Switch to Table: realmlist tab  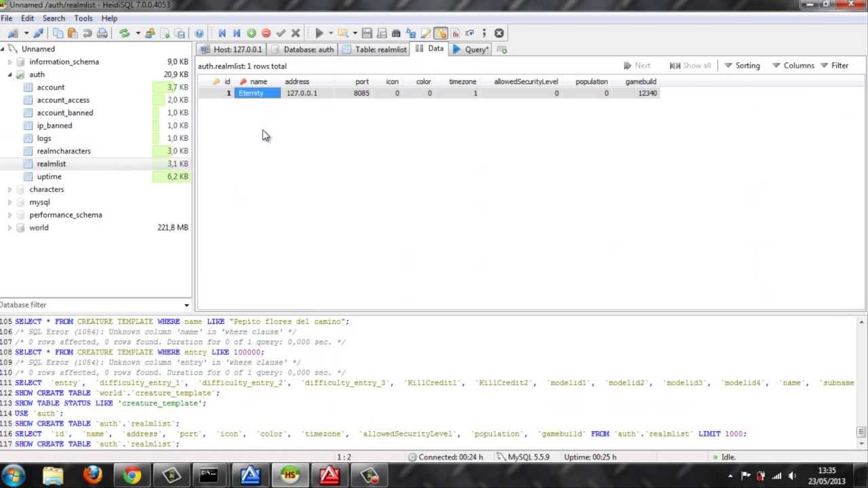click(x=374, y=49)
